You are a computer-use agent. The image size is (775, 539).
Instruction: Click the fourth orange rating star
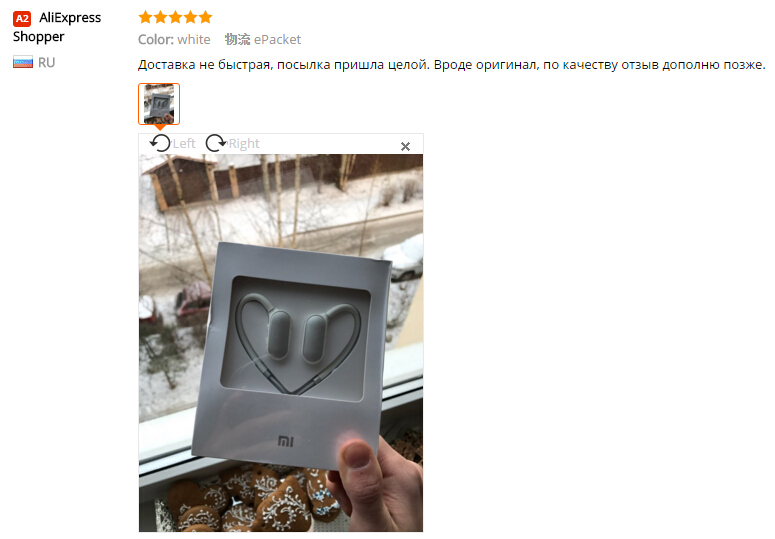point(190,18)
